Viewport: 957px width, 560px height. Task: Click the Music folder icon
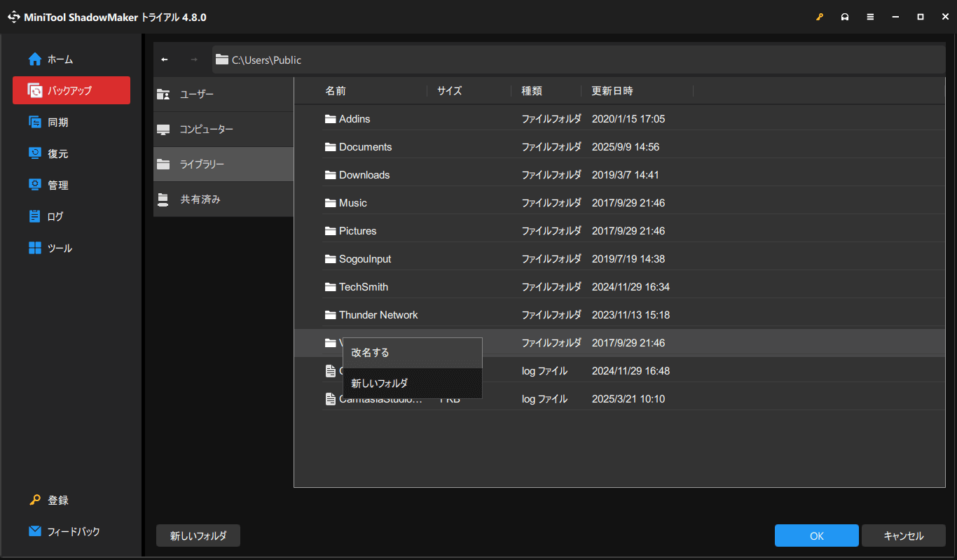point(331,203)
